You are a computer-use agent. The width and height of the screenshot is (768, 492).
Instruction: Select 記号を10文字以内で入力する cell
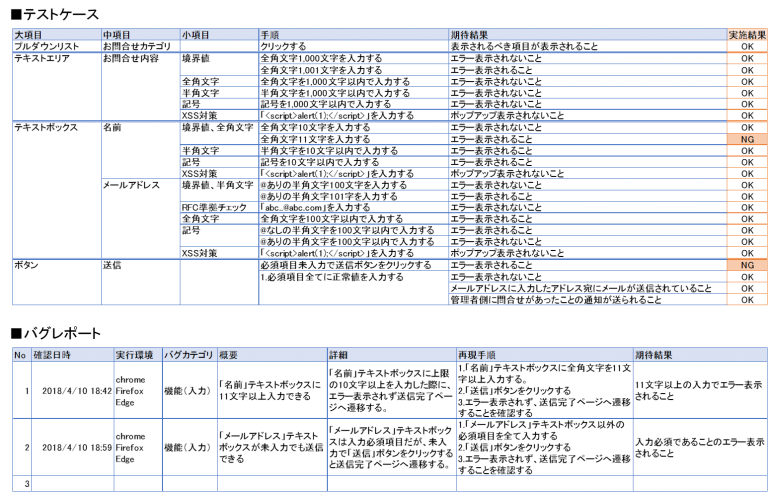354,162
